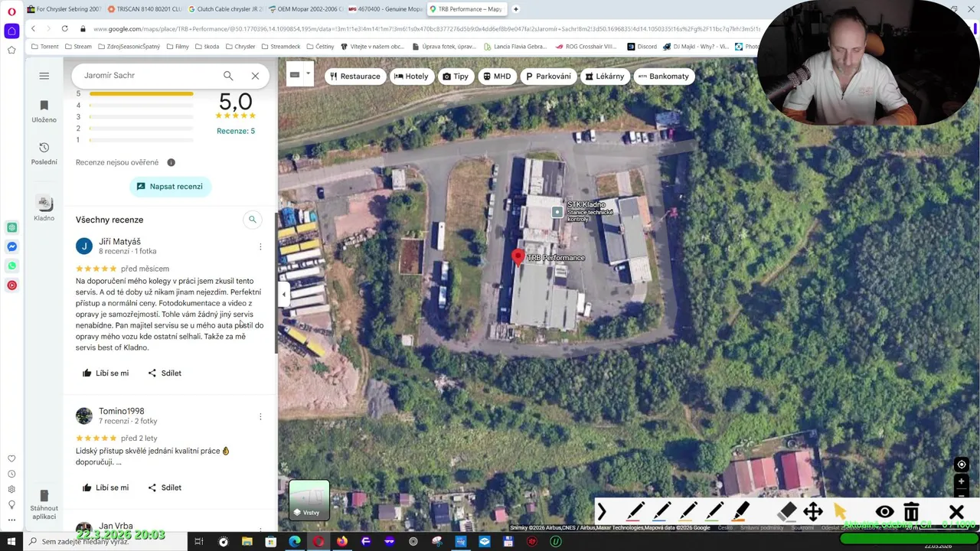Select the yellow pen annotation tool
The image size is (980, 551).
coord(688,511)
